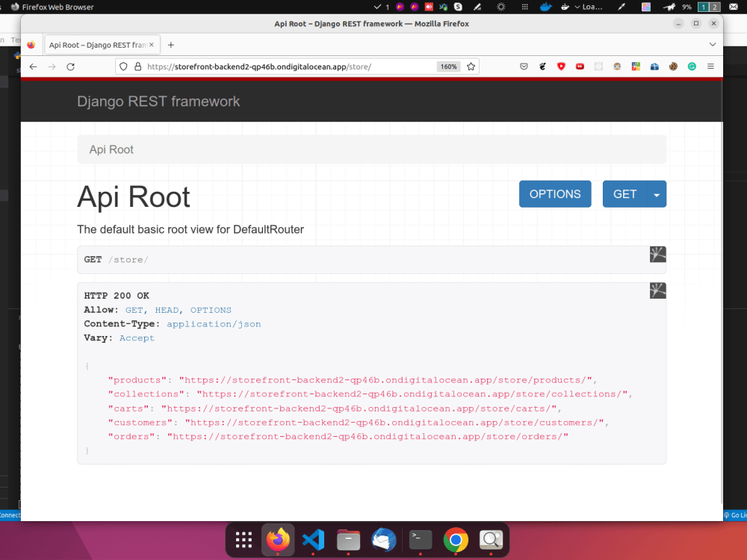Click the checkmark tasks tray indicator
Screen dimensions: 747x560
click(x=381, y=7)
